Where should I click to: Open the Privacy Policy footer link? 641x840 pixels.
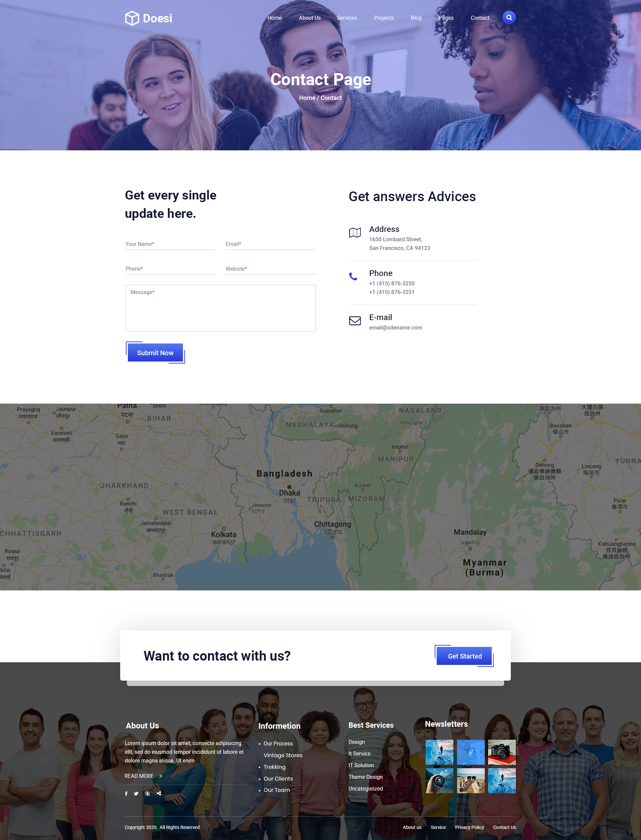469,827
